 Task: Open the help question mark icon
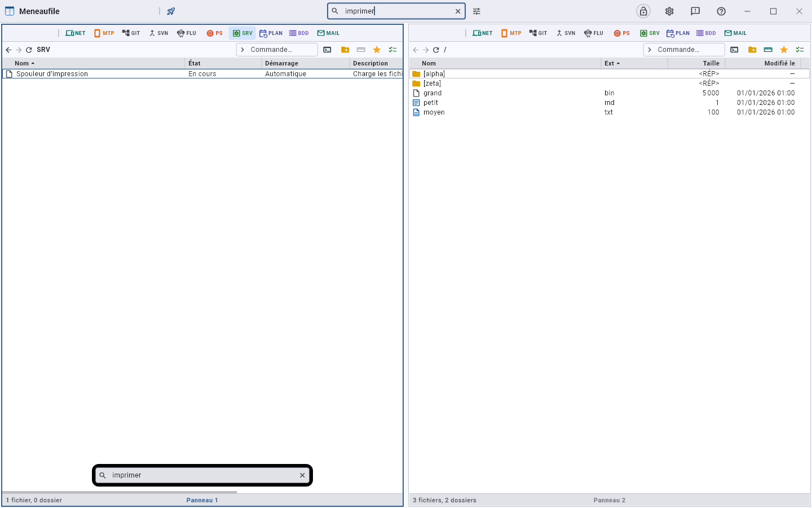tap(721, 11)
